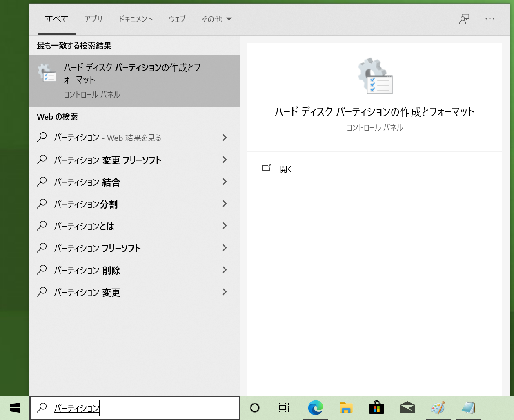Select the last suggestion パーティション 変更
Image resolution: width=514 pixels, height=420 pixels.
[135, 292]
